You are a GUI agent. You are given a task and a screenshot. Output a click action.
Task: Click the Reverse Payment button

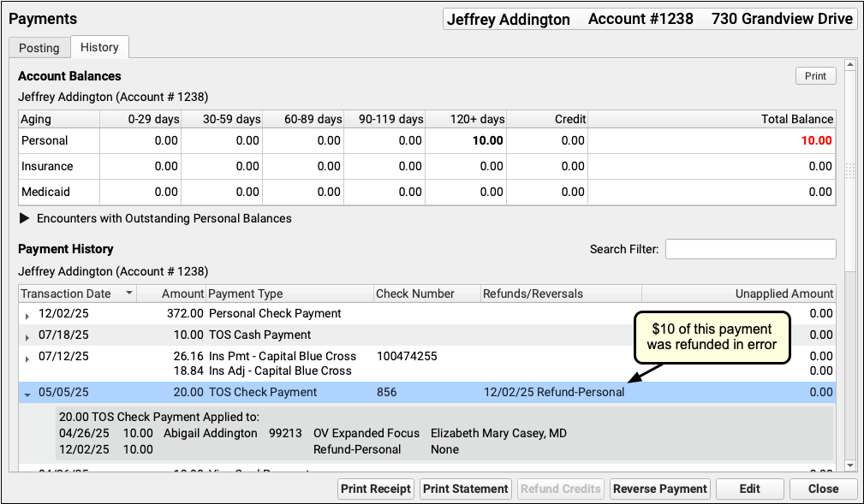(660, 489)
